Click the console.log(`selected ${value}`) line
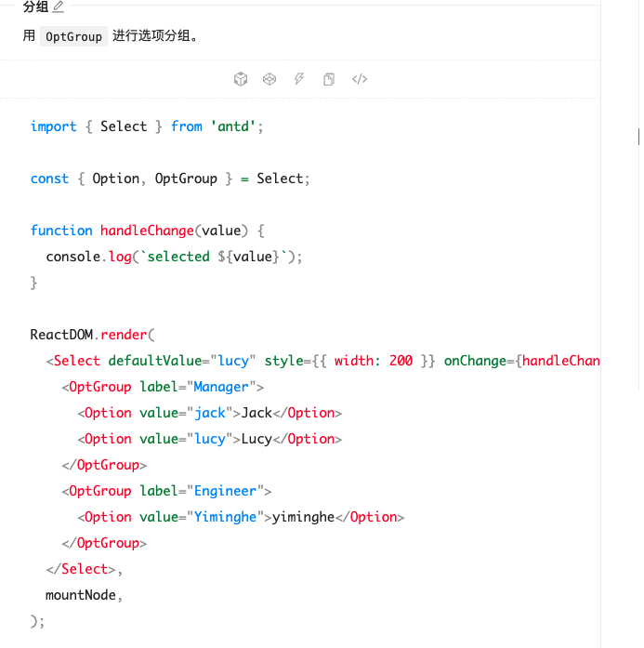This screenshot has height=648, width=644. coord(174,257)
